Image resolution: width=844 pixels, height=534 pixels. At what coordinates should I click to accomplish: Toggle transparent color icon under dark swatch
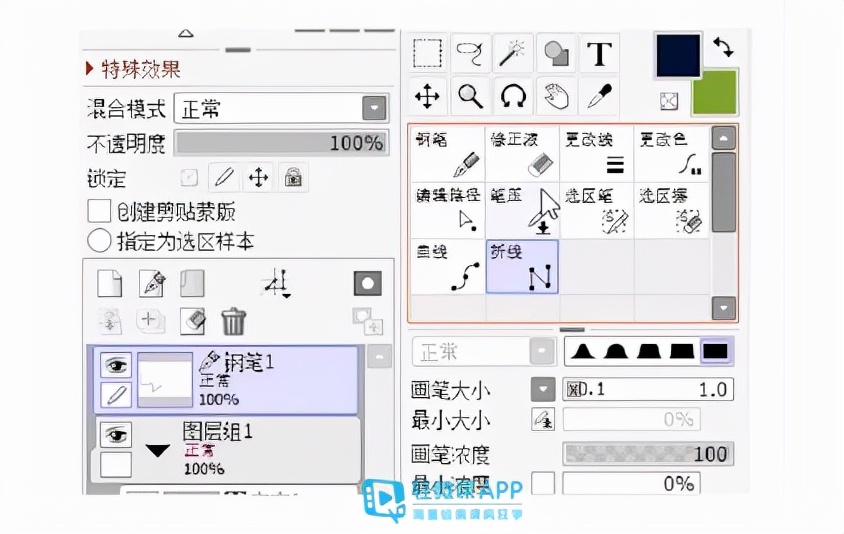[669, 101]
